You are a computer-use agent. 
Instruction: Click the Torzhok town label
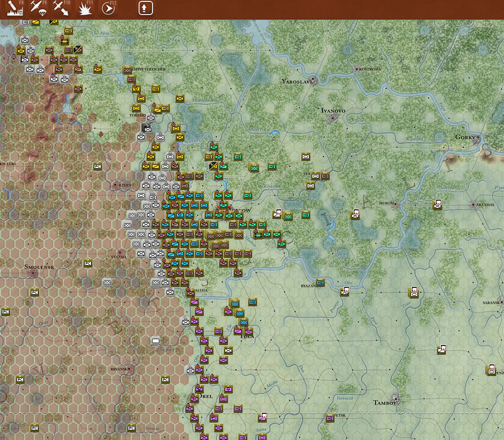pyautogui.click(x=137, y=115)
